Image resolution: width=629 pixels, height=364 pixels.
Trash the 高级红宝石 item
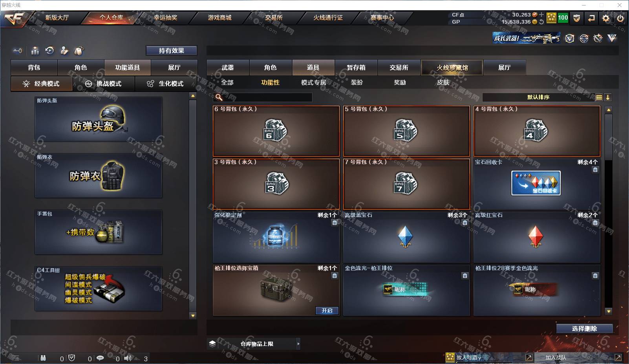click(595, 223)
